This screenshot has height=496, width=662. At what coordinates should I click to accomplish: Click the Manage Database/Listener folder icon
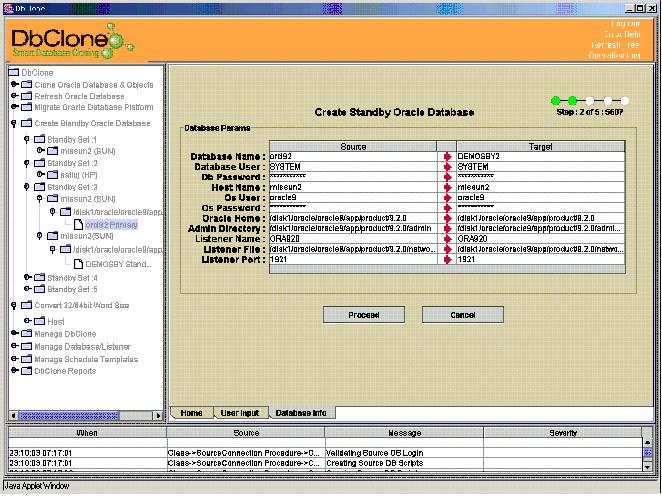[27, 347]
